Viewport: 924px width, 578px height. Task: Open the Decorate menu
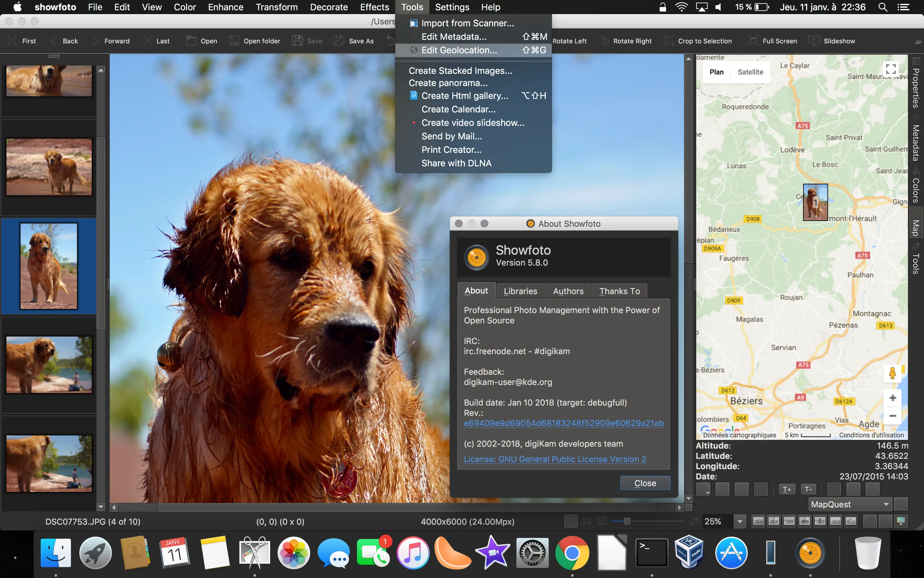coord(329,7)
